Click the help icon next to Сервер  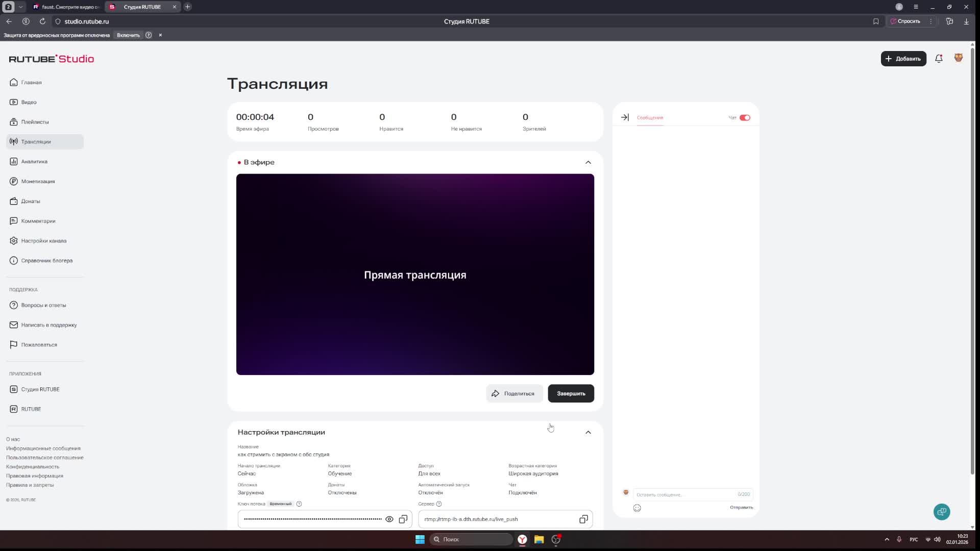[x=439, y=504]
